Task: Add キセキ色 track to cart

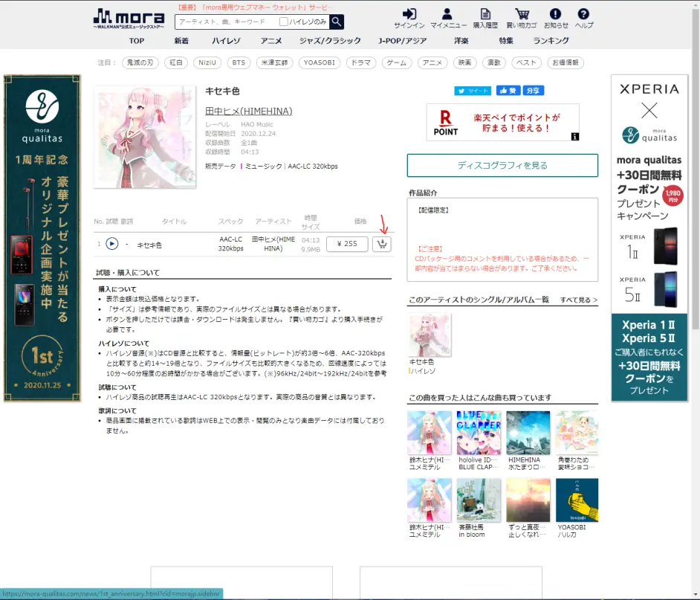Action: click(x=382, y=245)
